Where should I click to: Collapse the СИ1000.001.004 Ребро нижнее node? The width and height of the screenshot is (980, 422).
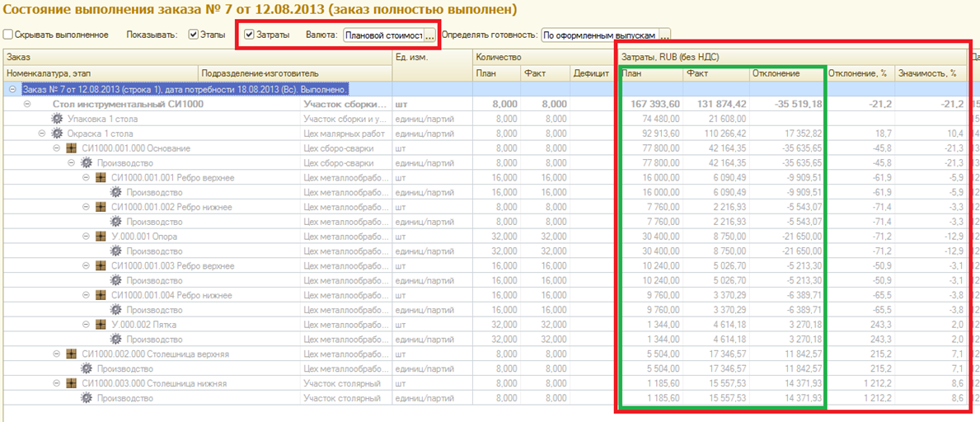coord(87,296)
